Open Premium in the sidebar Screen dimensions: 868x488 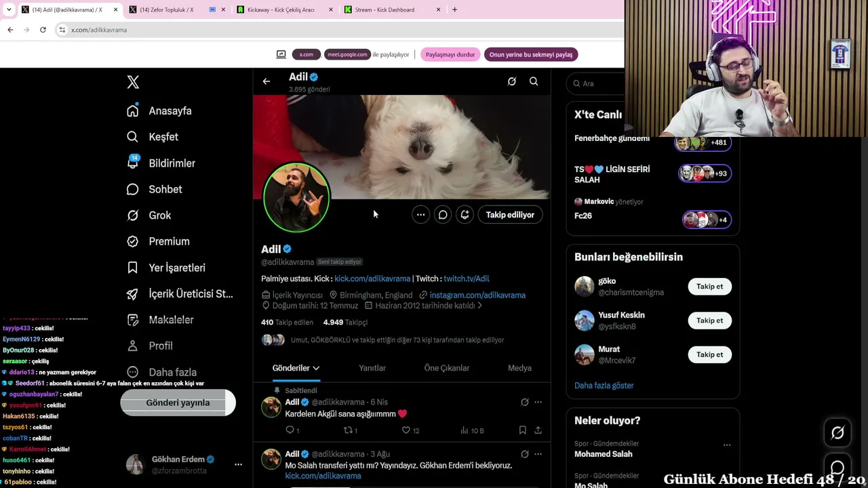[159, 241]
